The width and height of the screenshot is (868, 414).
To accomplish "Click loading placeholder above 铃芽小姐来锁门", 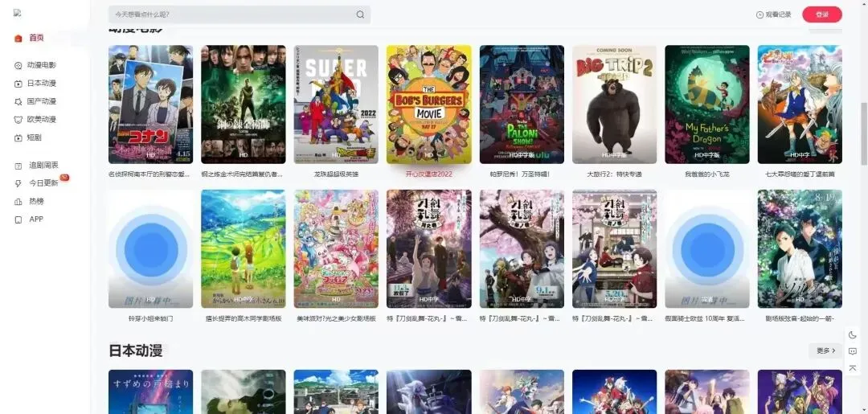I will [150, 249].
